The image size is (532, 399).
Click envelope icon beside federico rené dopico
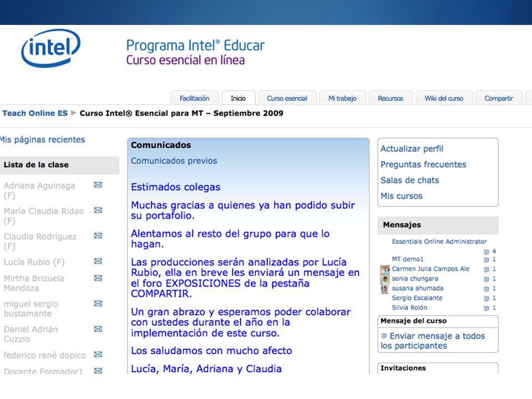[x=98, y=354]
